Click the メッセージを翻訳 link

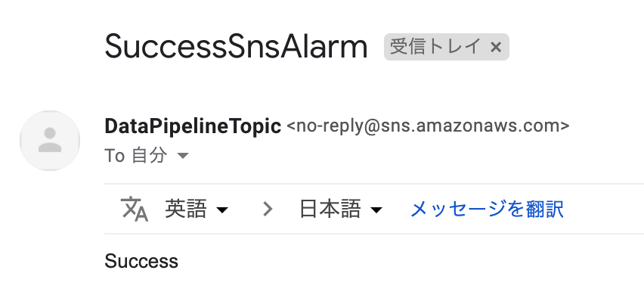(487, 209)
